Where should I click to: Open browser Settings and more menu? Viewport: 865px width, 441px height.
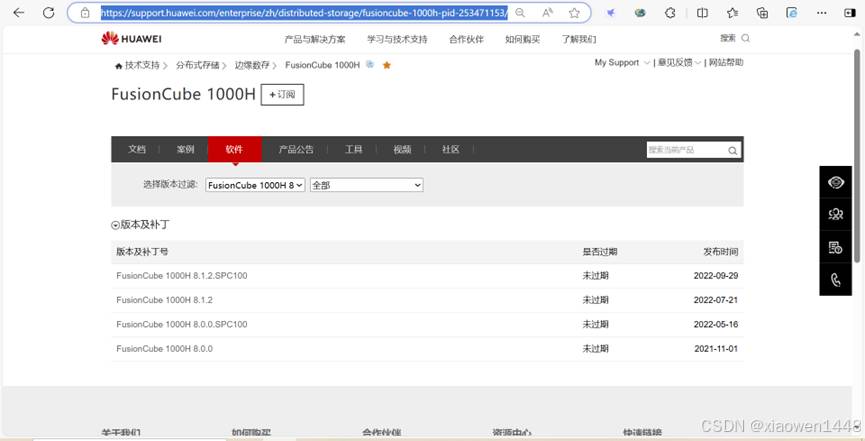pyautogui.click(x=822, y=13)
